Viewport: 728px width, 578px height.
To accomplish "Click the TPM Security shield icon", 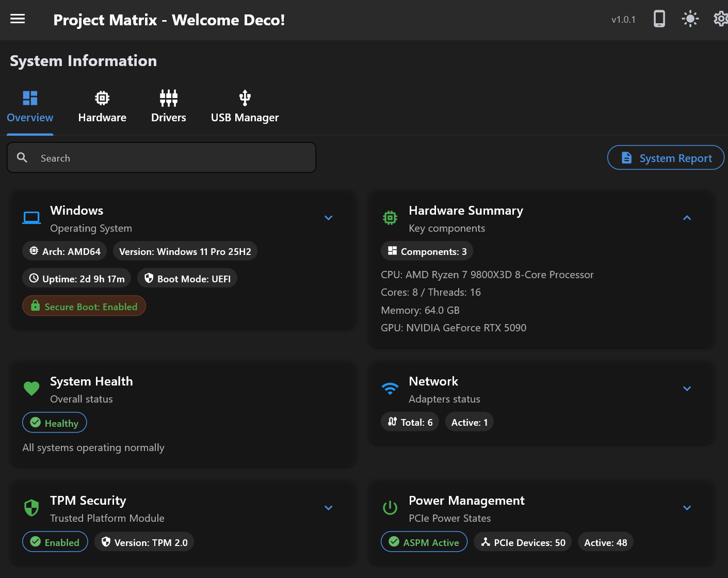I will click(x=31, y=508).
